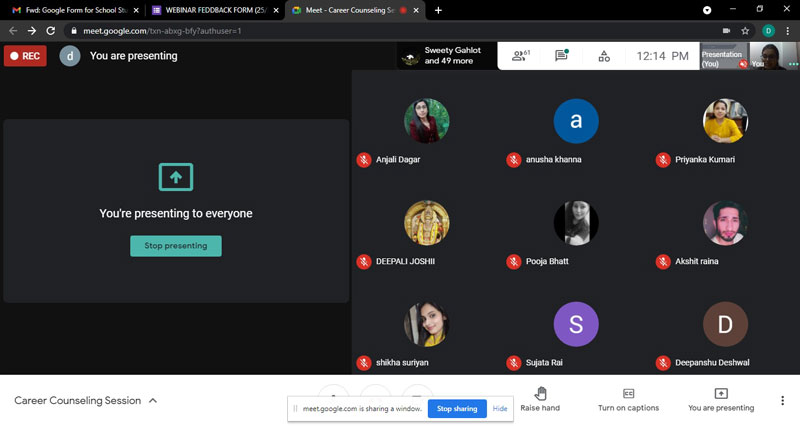
Task: Click muted mic icon beside Anjali Dagar
Action: [364, 159]
